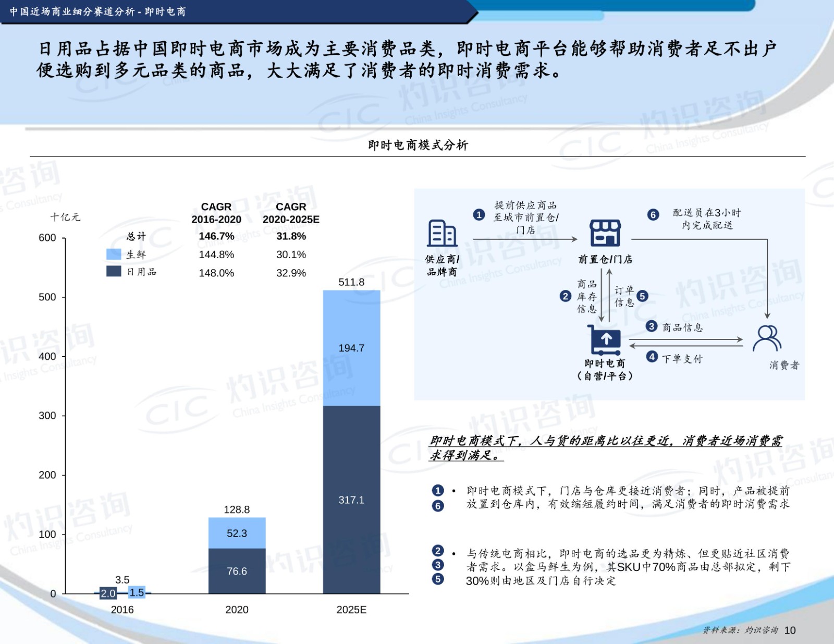
Task: Click the consumer people icon
Action: pyautogui.click(x=767, y=338)
